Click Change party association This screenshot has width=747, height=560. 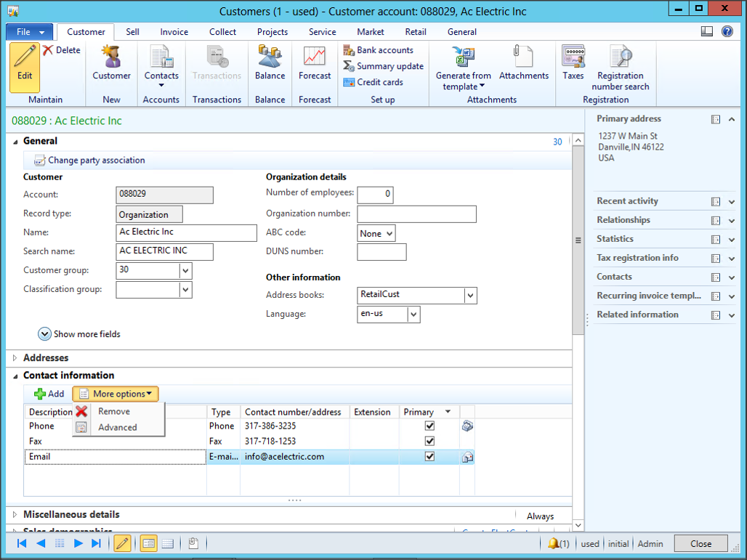tap(96, 161)
